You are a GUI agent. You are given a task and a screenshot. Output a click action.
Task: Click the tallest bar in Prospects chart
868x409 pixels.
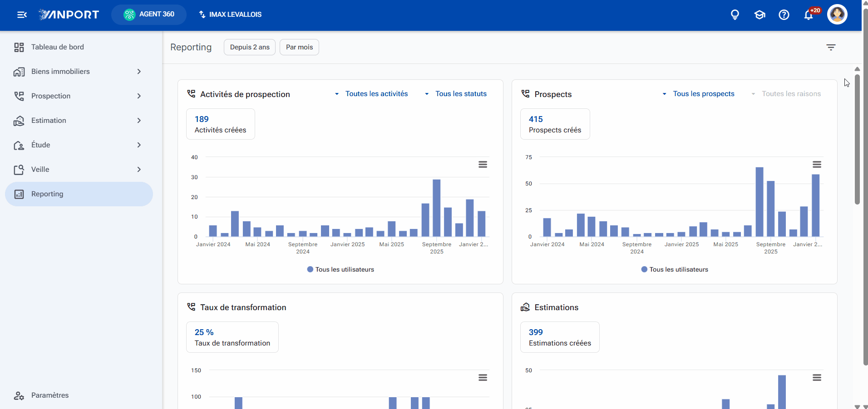tap(759, 202)
